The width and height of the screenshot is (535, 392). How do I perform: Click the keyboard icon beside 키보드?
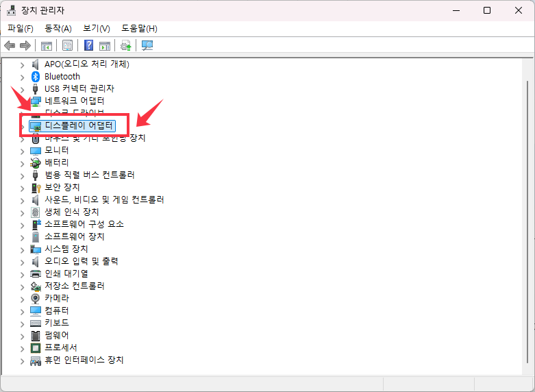[x=36, y=323]
